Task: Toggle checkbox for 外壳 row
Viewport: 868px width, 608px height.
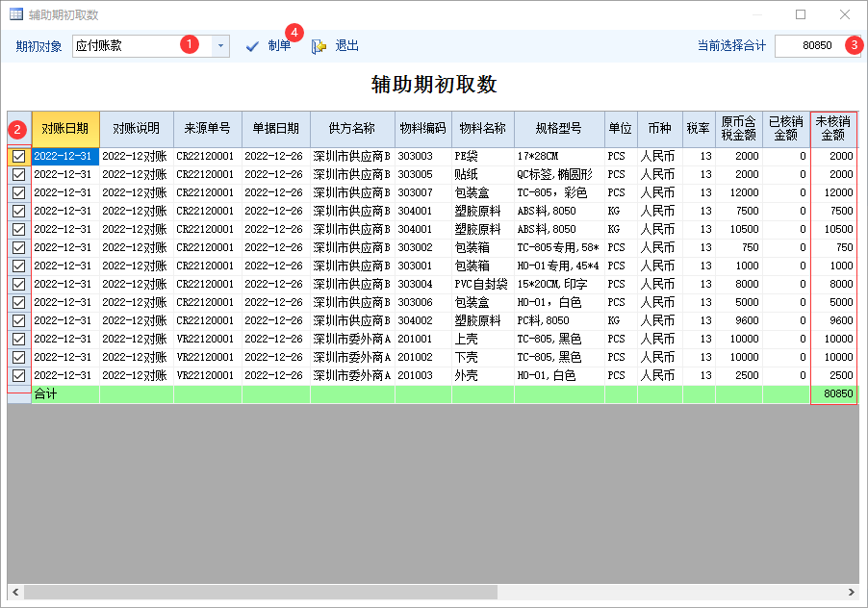Action: pyautogui.click(x=18, y=375)
